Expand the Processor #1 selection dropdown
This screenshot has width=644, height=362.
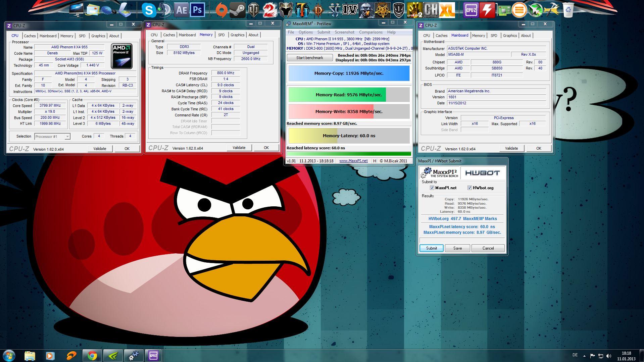tap(67, 137)
